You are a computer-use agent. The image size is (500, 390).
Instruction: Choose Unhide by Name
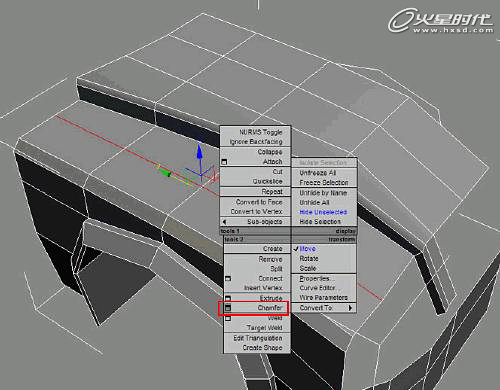pos(323,193)
